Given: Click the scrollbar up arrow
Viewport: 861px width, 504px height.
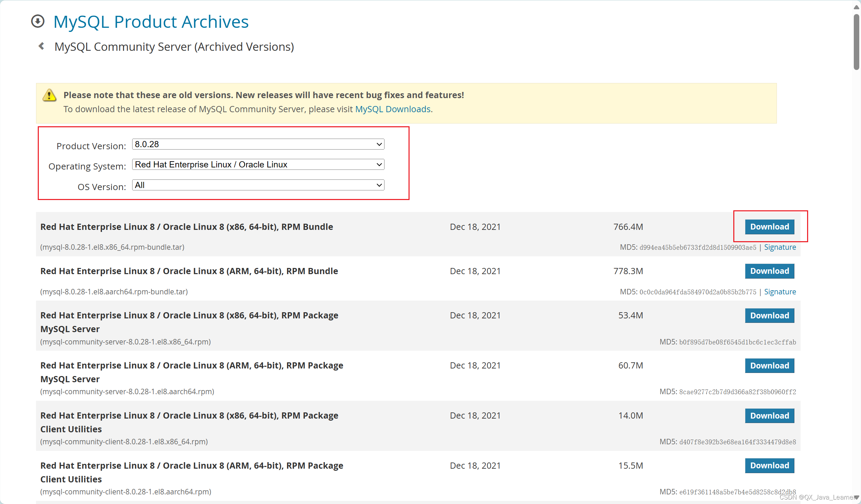Looking at the screenshot, I should click(x=857, y=7).
